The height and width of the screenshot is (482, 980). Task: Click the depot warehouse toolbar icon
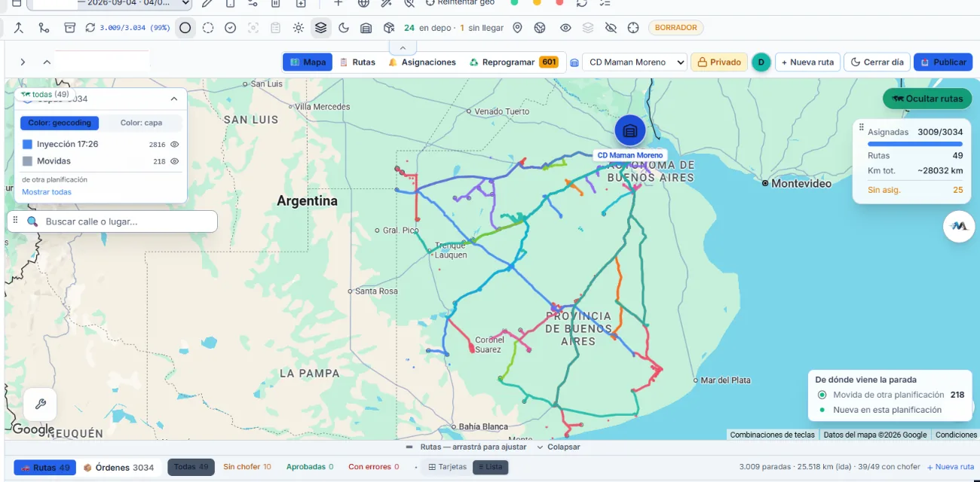366,28
